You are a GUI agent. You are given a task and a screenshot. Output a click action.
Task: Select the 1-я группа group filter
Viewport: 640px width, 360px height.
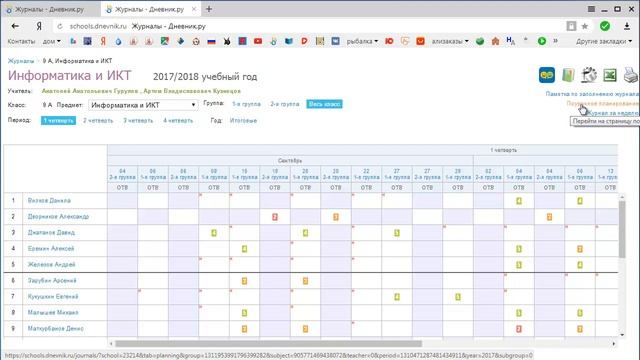point(246,104)
